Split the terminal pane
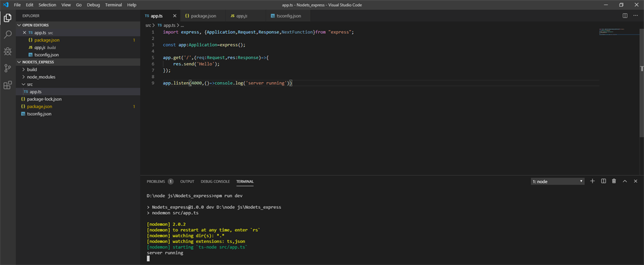The width and height of the screenshot is (644, 265). pos(603,181)
